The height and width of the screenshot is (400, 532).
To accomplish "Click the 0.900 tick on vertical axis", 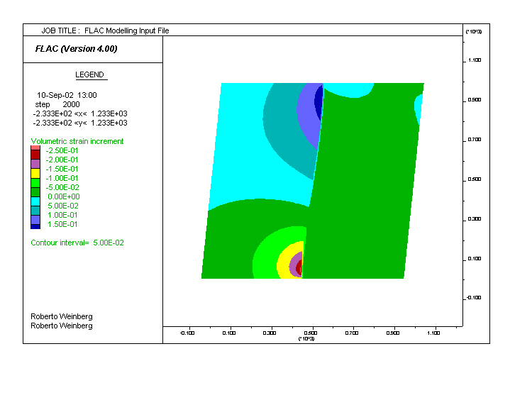I will click(x=475, y=100).
